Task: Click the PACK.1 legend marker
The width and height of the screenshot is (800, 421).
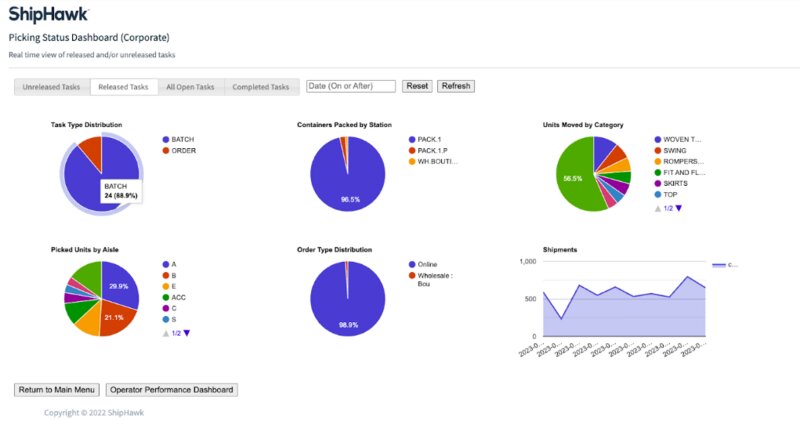Action: click(412, 139)
